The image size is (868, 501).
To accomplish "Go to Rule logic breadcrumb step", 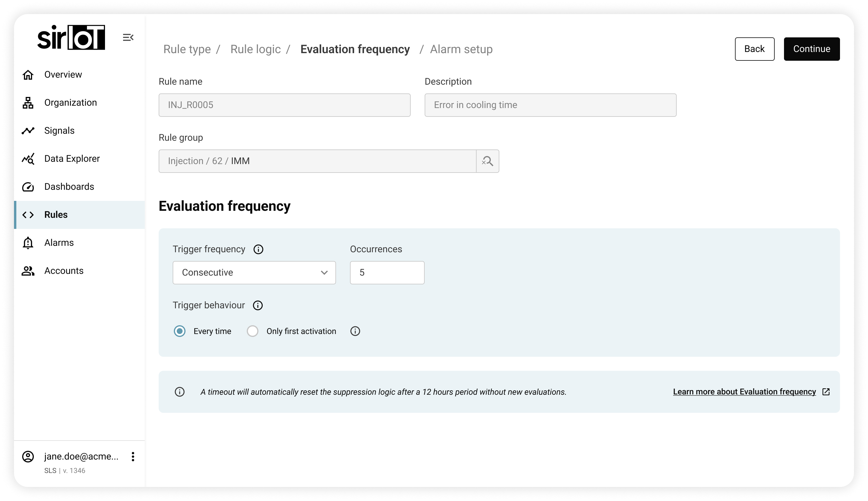I will 256,49.
